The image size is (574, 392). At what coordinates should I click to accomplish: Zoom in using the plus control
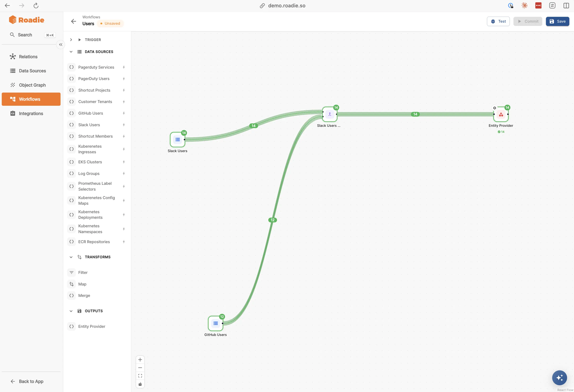click(140, 360)
